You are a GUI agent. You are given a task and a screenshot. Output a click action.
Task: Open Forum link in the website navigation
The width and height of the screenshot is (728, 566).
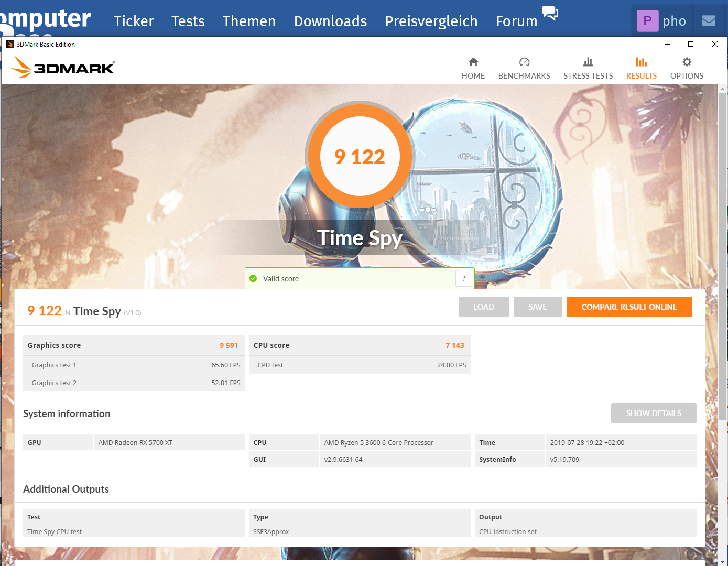pos(517,21)
